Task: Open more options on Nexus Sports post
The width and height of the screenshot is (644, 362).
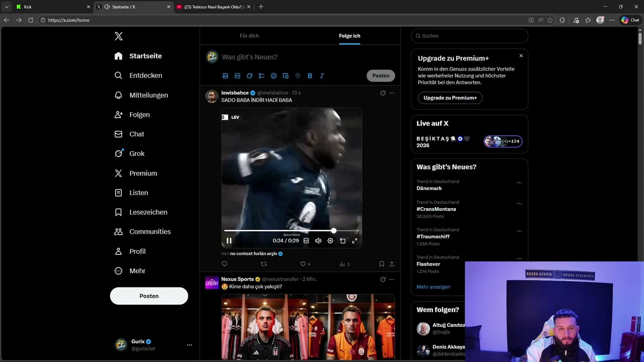Action: point(392,279)
